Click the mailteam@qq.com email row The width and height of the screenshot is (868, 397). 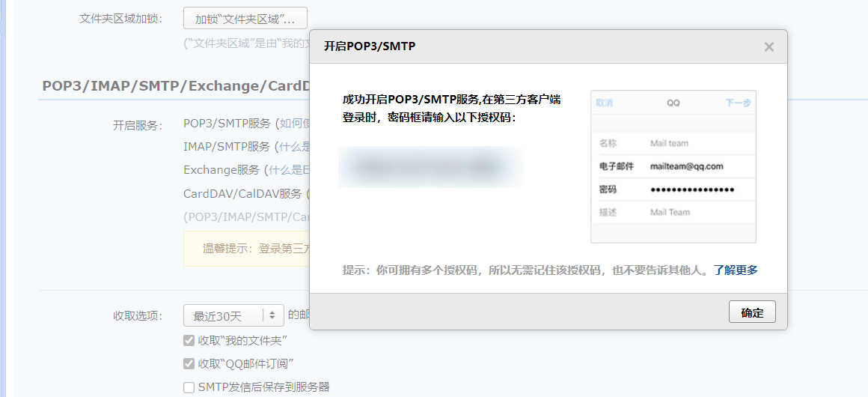673,166
